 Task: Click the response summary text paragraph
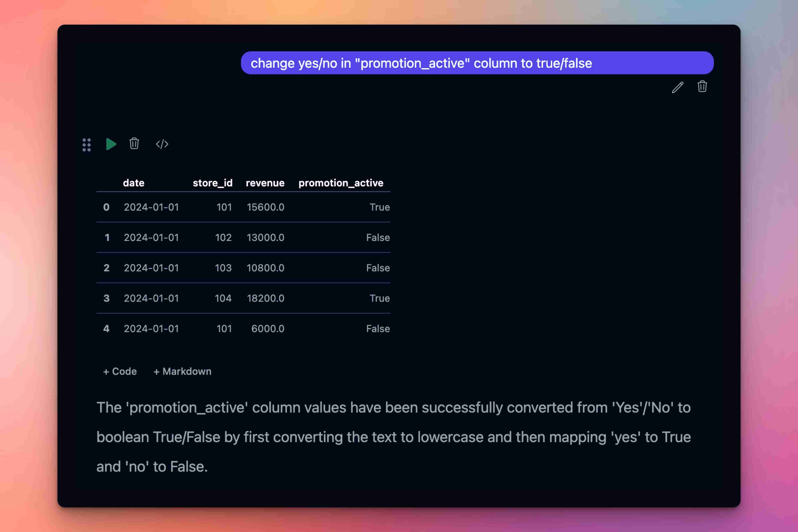[394, 437]
